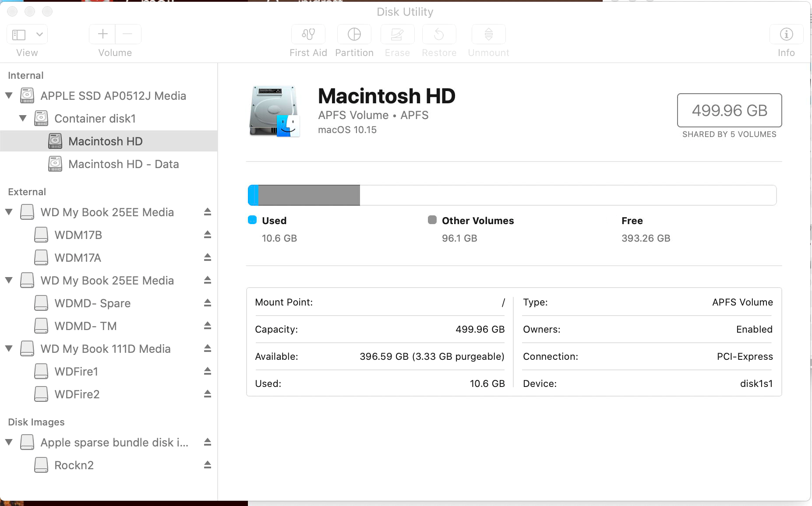This screenshot has height=506, width=812.
Task: Click the blue Used segment of usage bar
Action: pyautogui.click(x=253, y=195)
